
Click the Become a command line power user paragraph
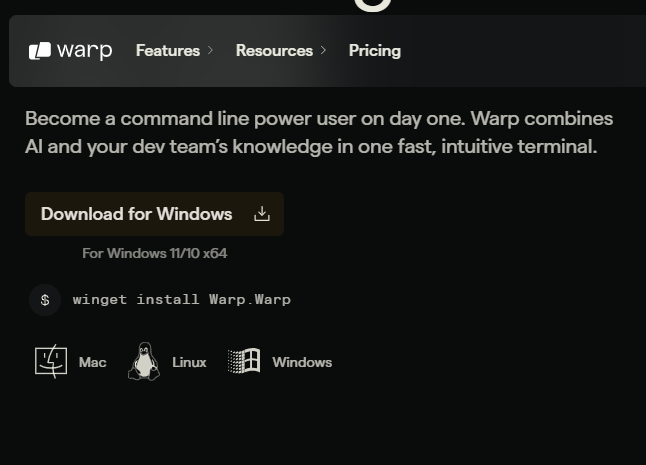tap(319, 133)
